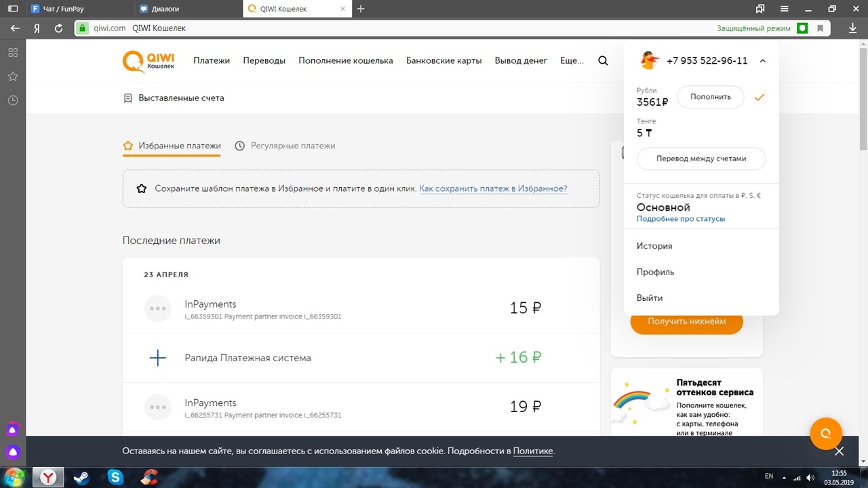
Task: Click the blue plus icon for Рапида
Action: [157, 358]
